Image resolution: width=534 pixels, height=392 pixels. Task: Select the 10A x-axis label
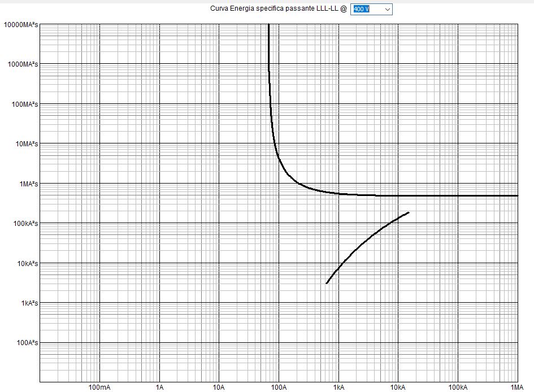pos(219,387)
